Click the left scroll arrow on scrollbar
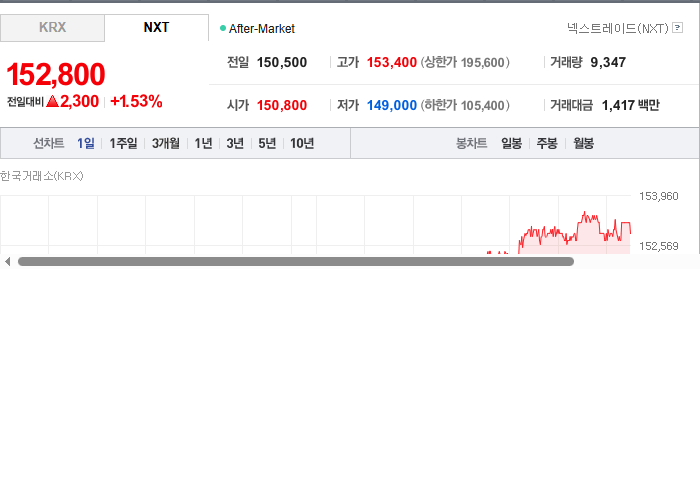The image size is (700, 490). click(x=7, y=262)
